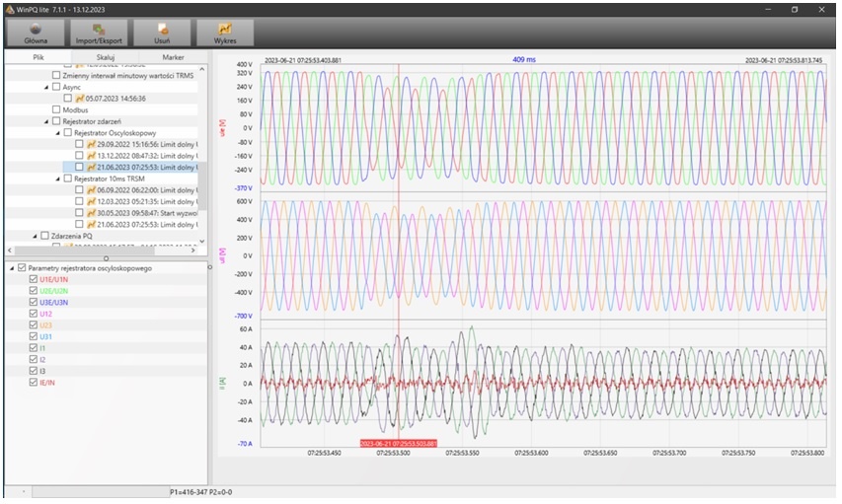The image size is (842, 504).
Task: Check the Modbus checkbox
Action: coord(56,109)
